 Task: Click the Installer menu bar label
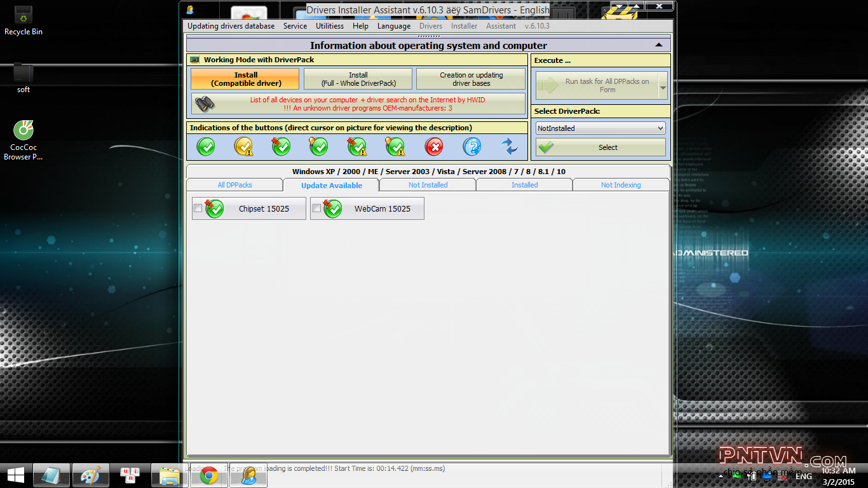tap(464, 26)
